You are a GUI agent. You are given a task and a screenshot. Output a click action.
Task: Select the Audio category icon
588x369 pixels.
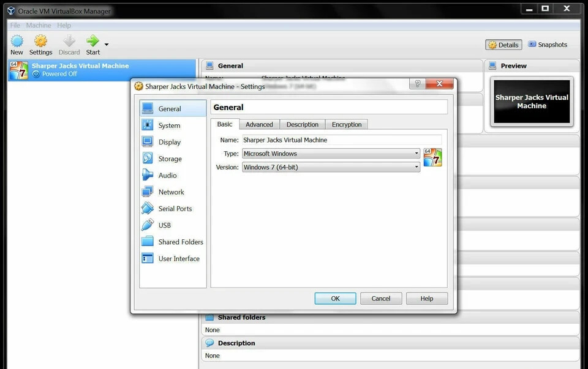click(x=148, y=175)
